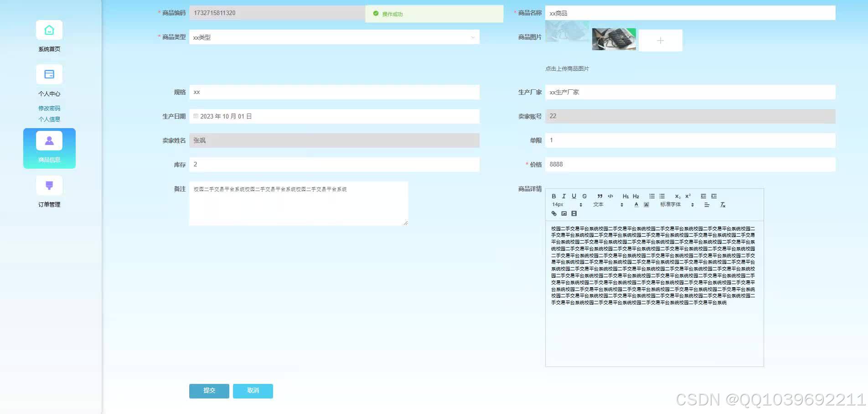Click the blockquote icon in editor toolbar

(x=600, y=196)
